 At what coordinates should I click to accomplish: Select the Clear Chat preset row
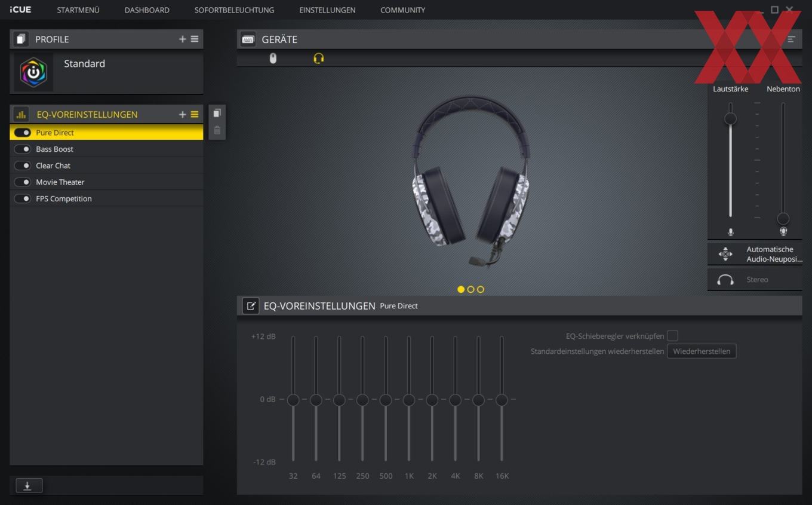tap(106, 166)
